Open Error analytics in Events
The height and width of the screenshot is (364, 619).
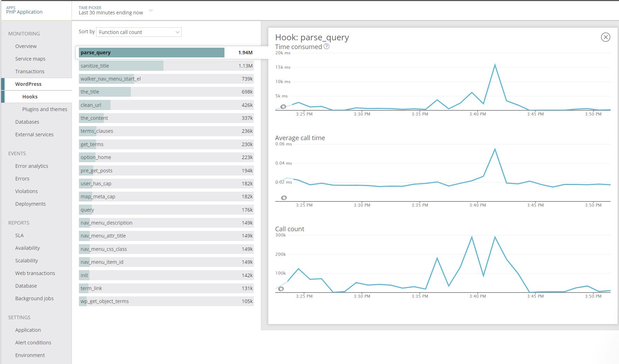pos(32,166)
